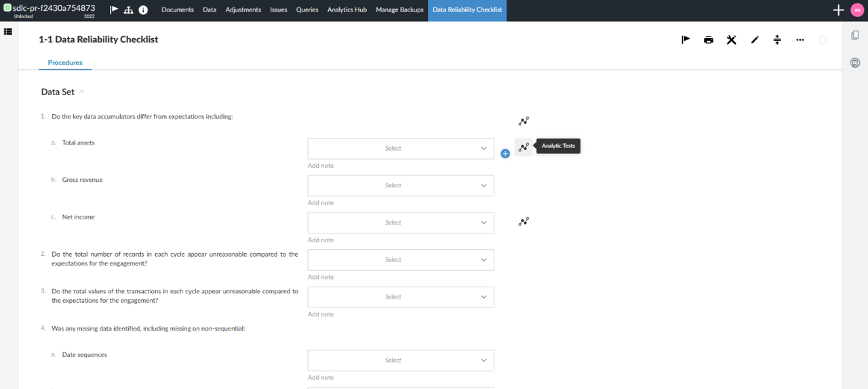Click Add note under Date sequences
Viewport: 868px width, 389px height.
coord(321,377)
